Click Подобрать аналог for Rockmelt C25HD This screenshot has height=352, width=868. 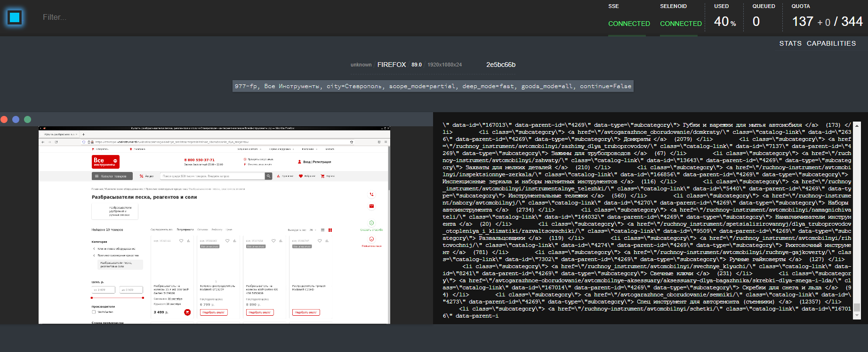tap(306, 312)
